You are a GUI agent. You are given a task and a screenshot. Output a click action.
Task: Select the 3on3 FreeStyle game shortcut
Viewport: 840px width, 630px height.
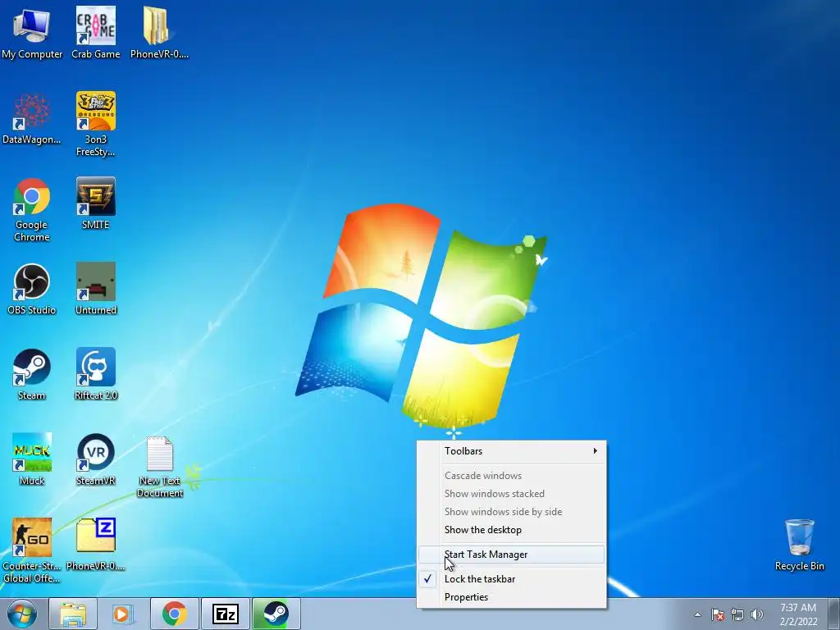[x=95, y=125]
